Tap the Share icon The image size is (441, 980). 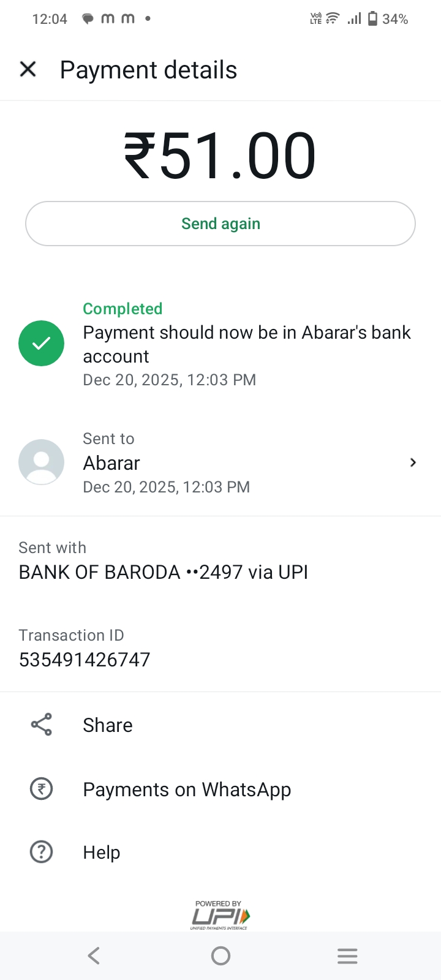coord(41,725)
